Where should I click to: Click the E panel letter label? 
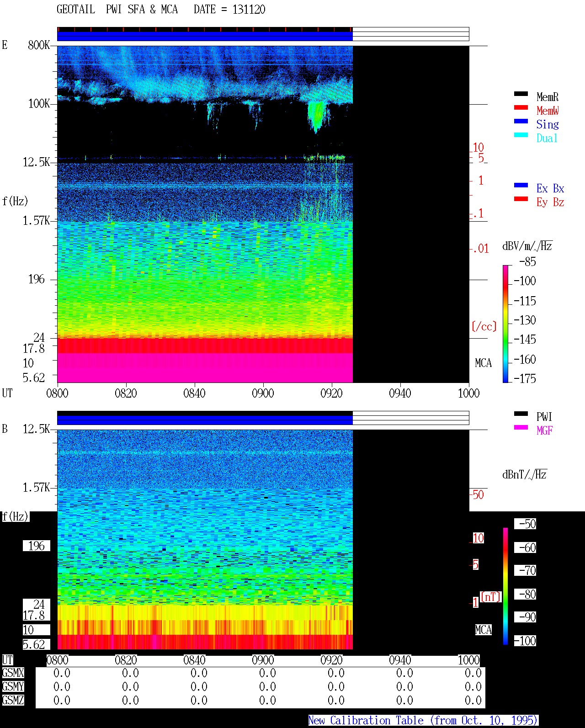[5, 45]
